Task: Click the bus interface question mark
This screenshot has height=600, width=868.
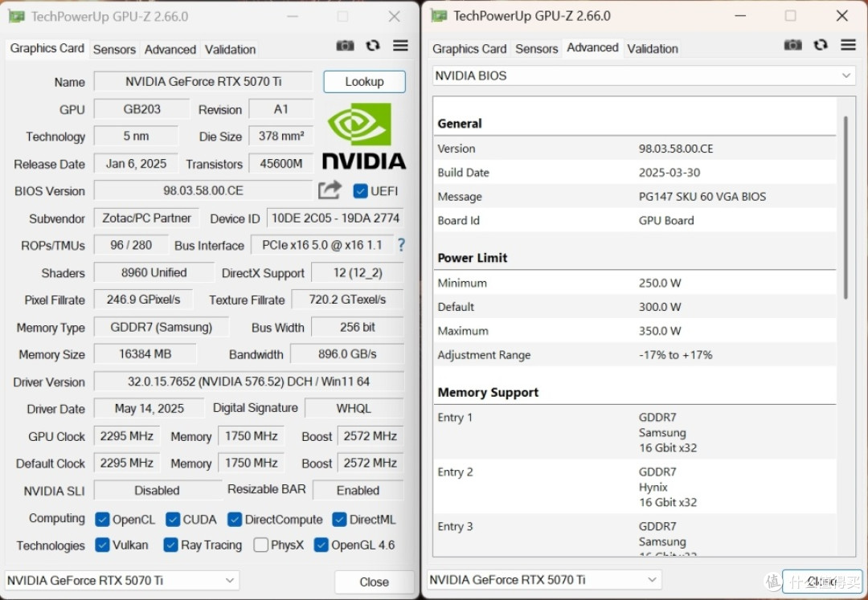Action: pos(401,245)
